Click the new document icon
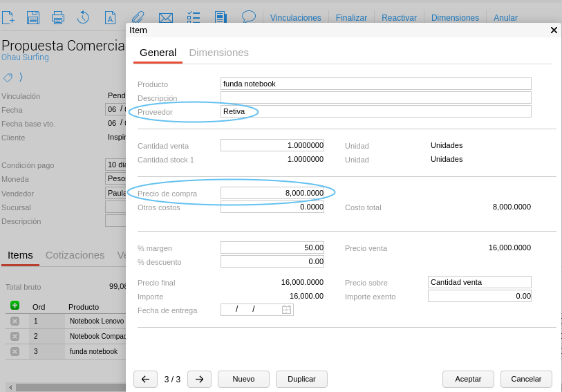This screenshot has width=562, height=392. coord(8,17)
